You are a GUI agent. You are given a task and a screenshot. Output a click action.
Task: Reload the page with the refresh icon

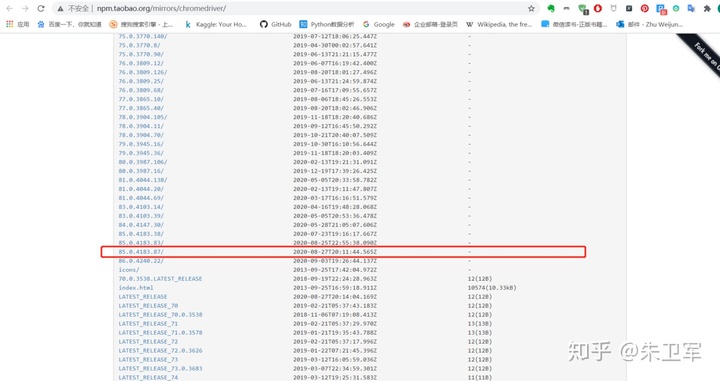pos(41,8)
